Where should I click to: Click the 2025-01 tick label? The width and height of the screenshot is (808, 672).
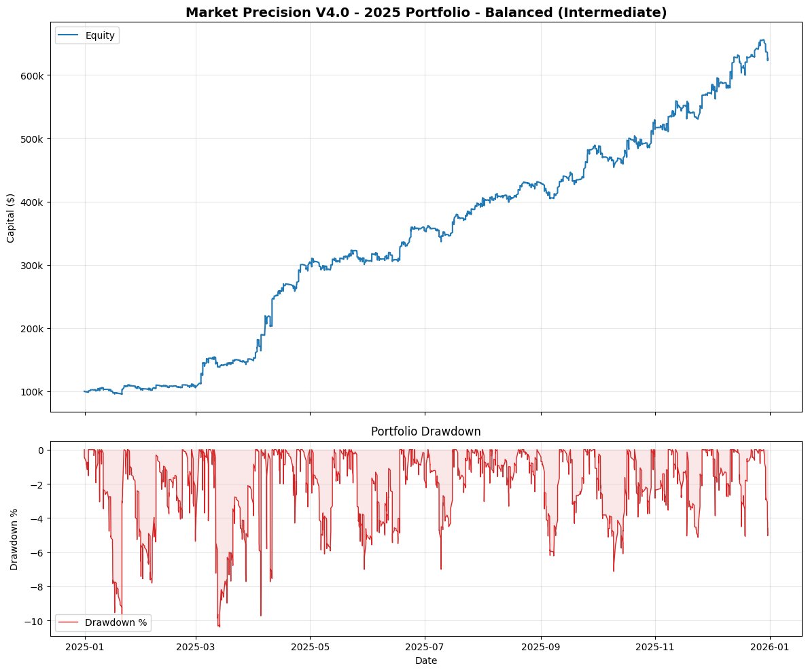tap(84, 646)
